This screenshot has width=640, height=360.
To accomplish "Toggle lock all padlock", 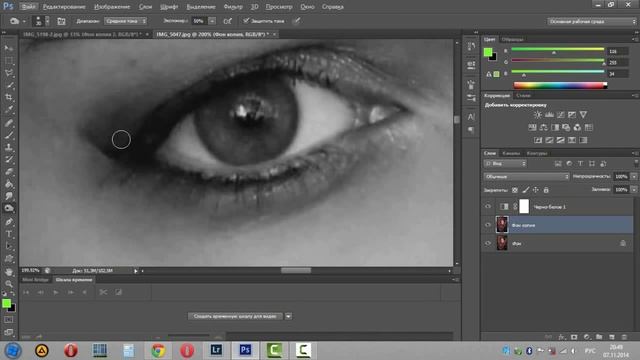I will (546, 190).
